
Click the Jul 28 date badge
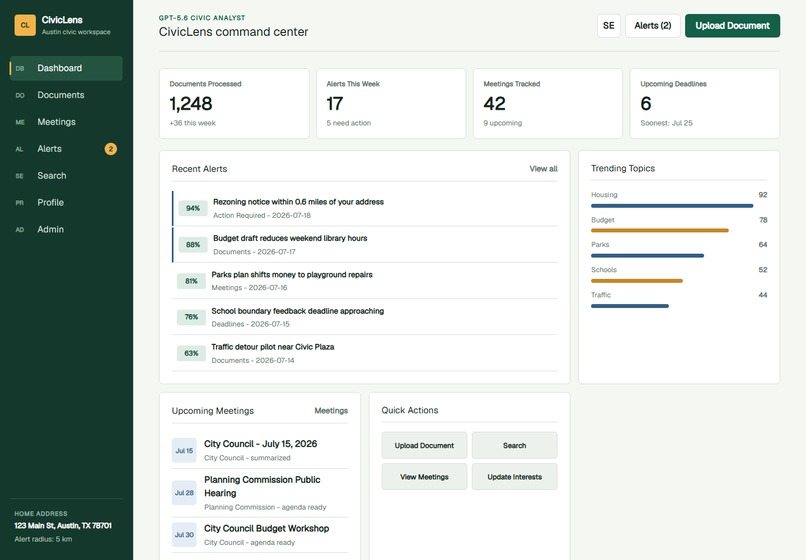pyautogui.click(x=184, y=493)
